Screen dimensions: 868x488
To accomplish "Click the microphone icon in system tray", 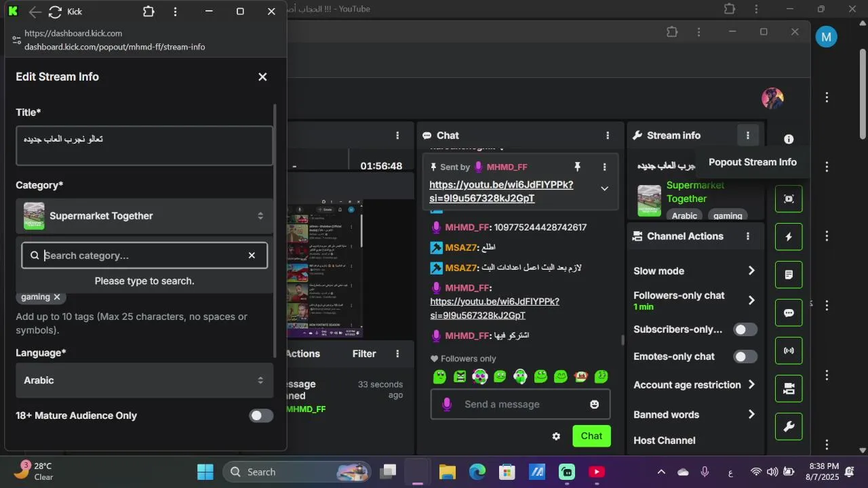I will click(x=705, y=472).
